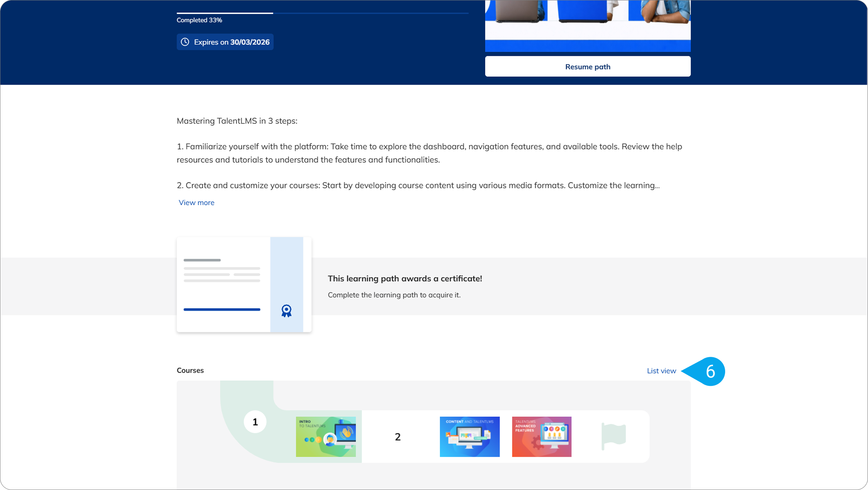Image resolution: width=868 pixels, height=490 pixels.
Task: Open the TalentLMS Advanced Features course thumbnail
Action: [x=541, y=436]
